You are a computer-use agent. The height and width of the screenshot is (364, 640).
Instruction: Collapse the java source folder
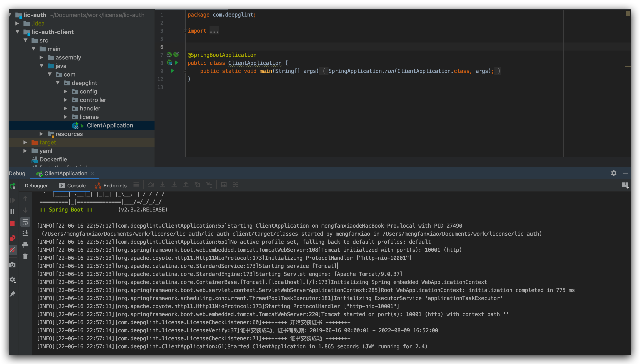click(x=42, y=66)
